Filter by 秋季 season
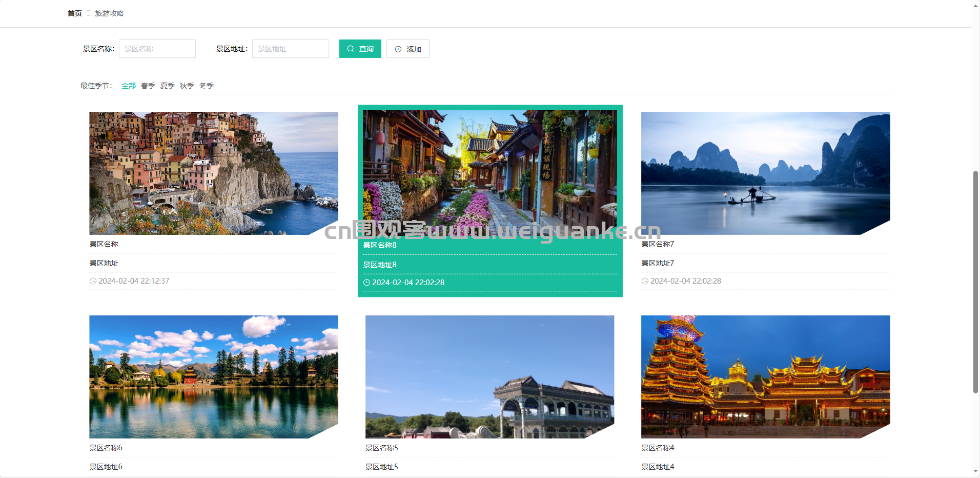Image resolution: width=980 pixels, height=478 pixels. tap(187, 86)
